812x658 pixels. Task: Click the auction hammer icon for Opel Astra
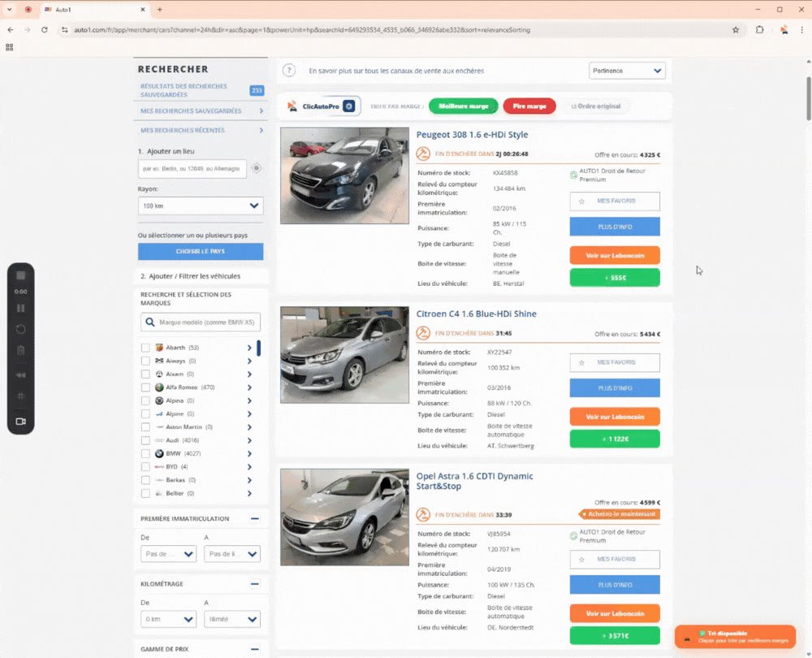pos(423,514)
